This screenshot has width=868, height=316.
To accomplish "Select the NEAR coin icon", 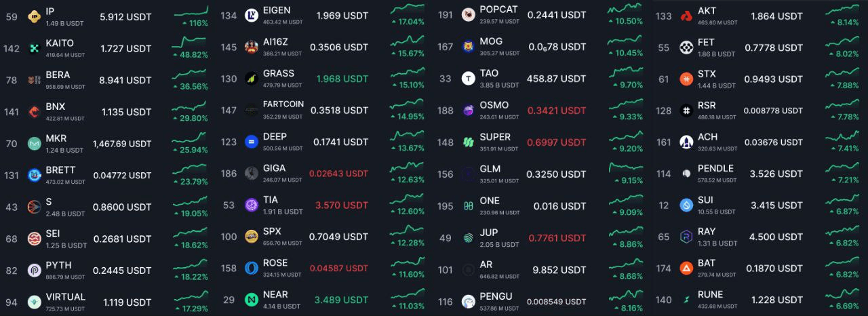I will (x=252, y=300).
